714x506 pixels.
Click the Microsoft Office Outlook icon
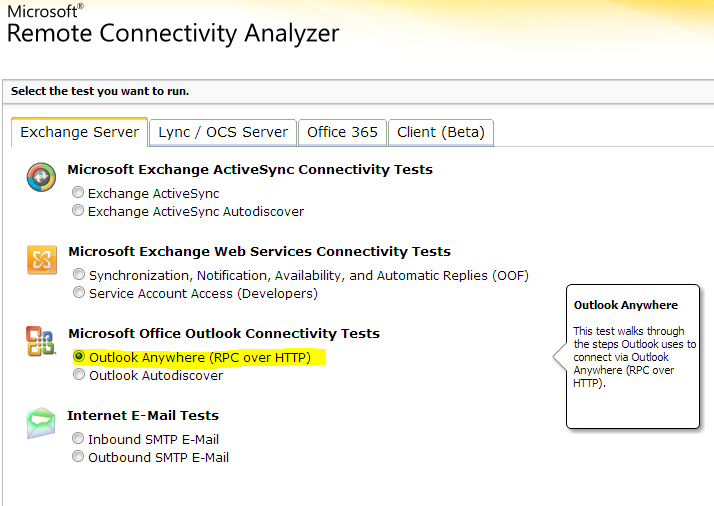41,341
